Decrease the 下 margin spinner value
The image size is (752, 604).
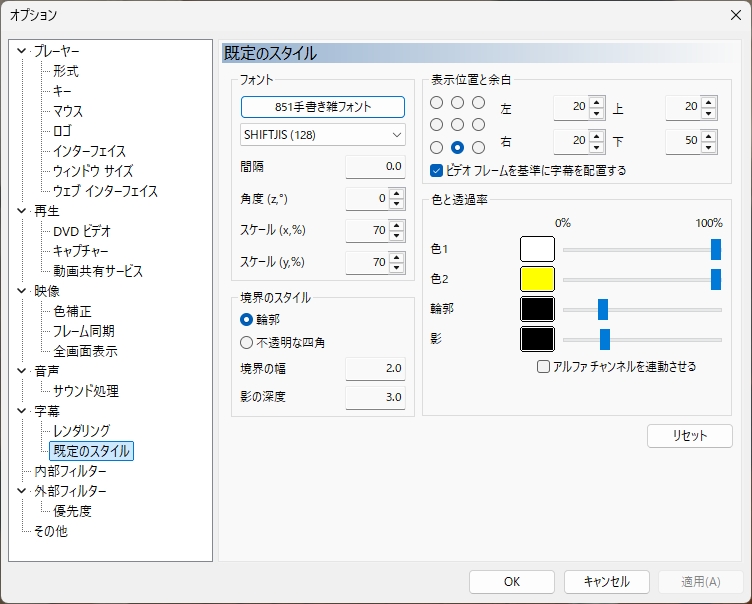(709, 146)
